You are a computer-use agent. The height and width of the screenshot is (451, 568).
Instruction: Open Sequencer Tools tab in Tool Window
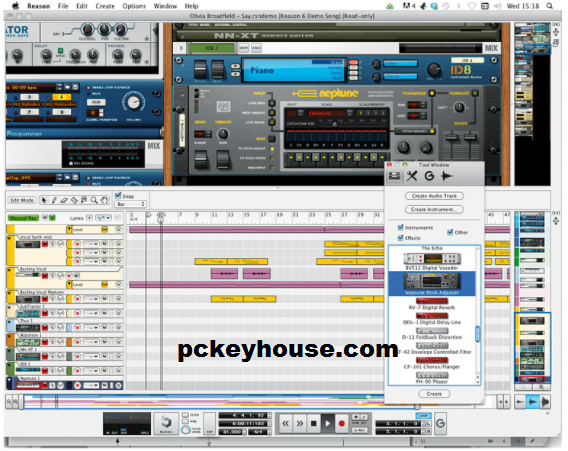(412, 176)
